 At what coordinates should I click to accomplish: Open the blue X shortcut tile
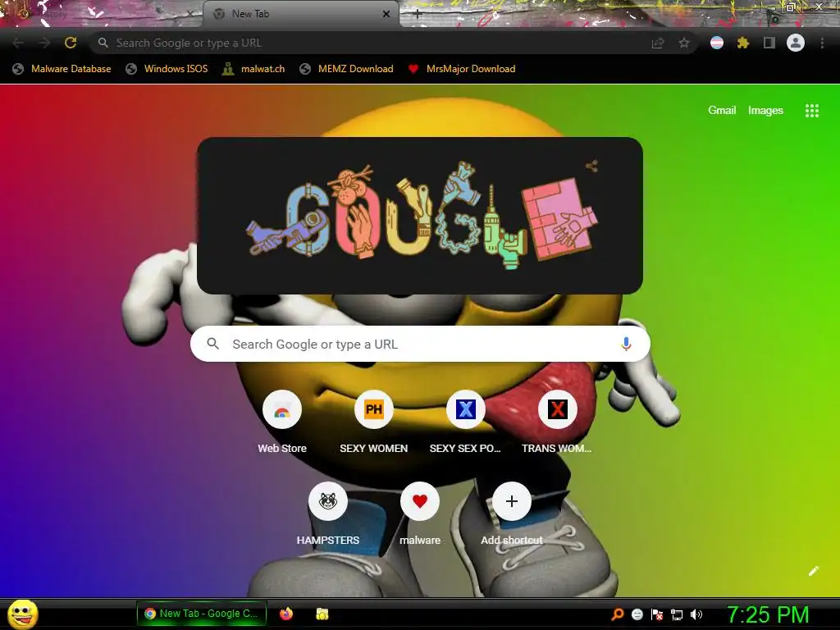pos(466,410)
